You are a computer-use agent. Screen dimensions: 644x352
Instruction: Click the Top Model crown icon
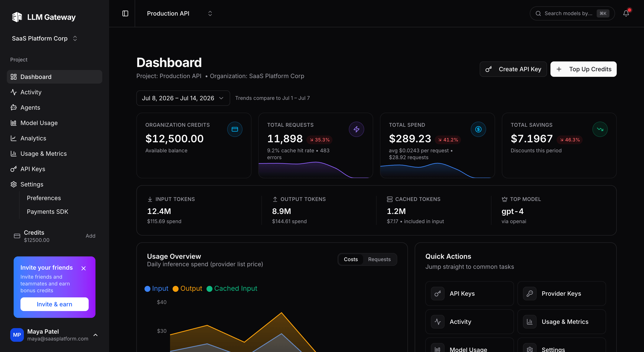[x=504, y=199]
